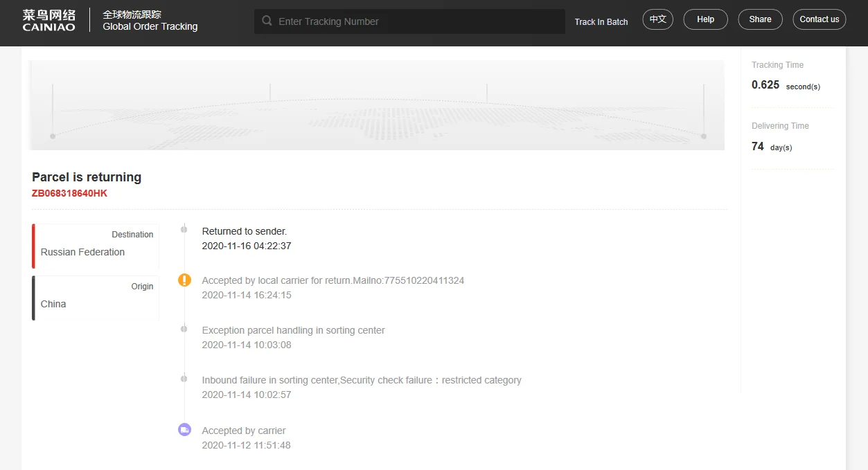Click timestamp 2020-11-14 10:03:08

click(x=247, y=345)
